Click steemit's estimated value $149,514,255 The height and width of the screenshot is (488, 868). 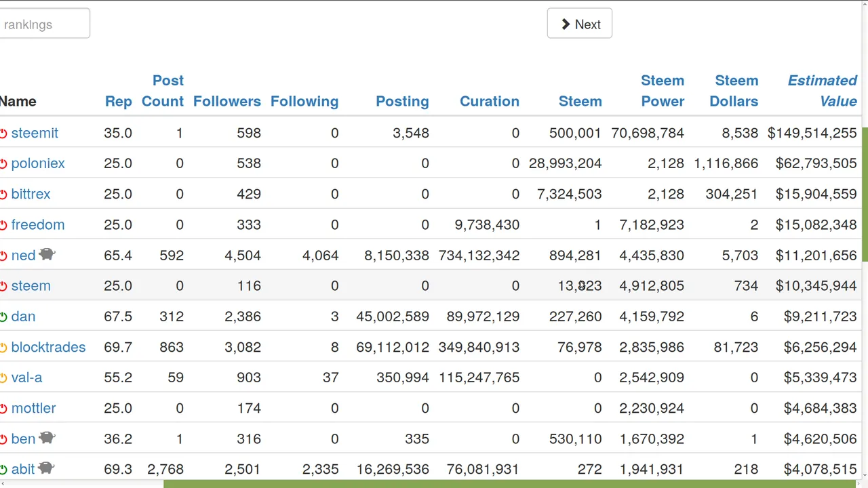click(812, 133)
